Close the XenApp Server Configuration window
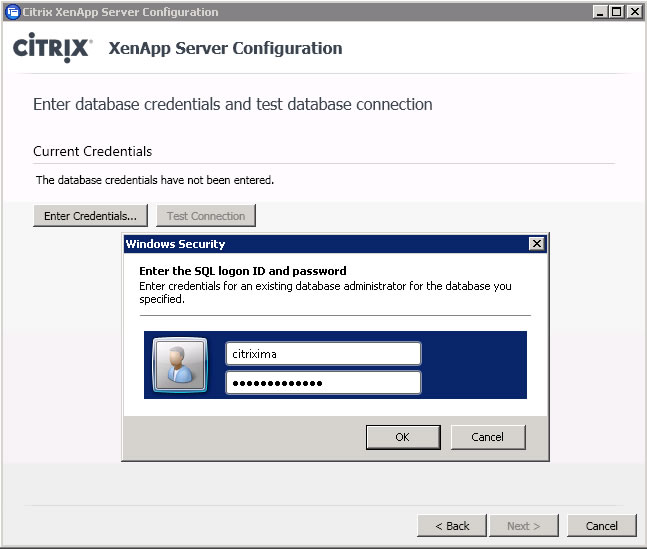This screenshot has width=647, height=549. click(x=634, y=12)
